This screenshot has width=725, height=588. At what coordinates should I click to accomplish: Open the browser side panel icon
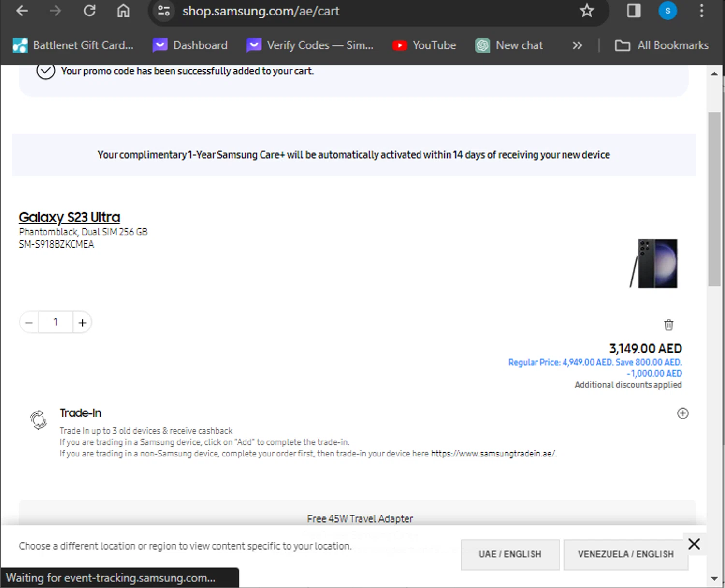[x=634, y=11]
